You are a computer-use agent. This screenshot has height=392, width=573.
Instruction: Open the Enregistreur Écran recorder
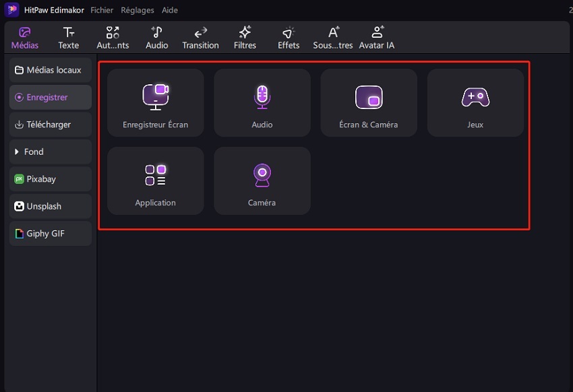(155, 103)
